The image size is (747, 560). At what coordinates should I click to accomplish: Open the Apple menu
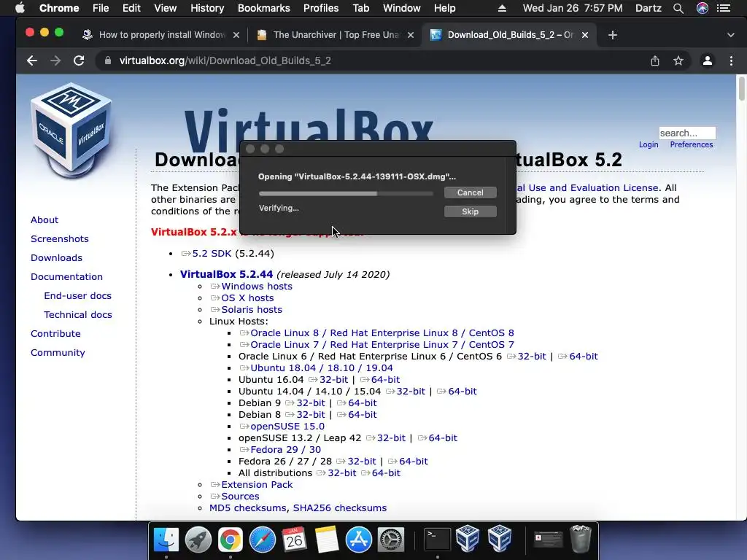20,8
